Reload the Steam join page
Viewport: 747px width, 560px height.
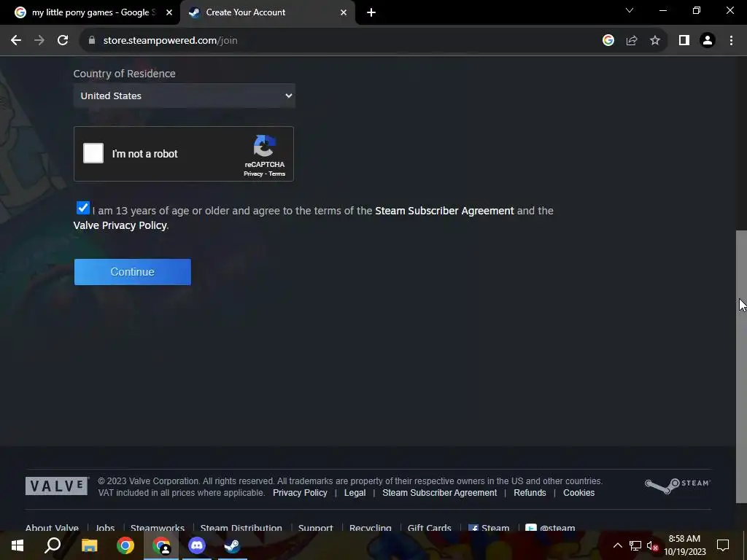pos(63,41)
